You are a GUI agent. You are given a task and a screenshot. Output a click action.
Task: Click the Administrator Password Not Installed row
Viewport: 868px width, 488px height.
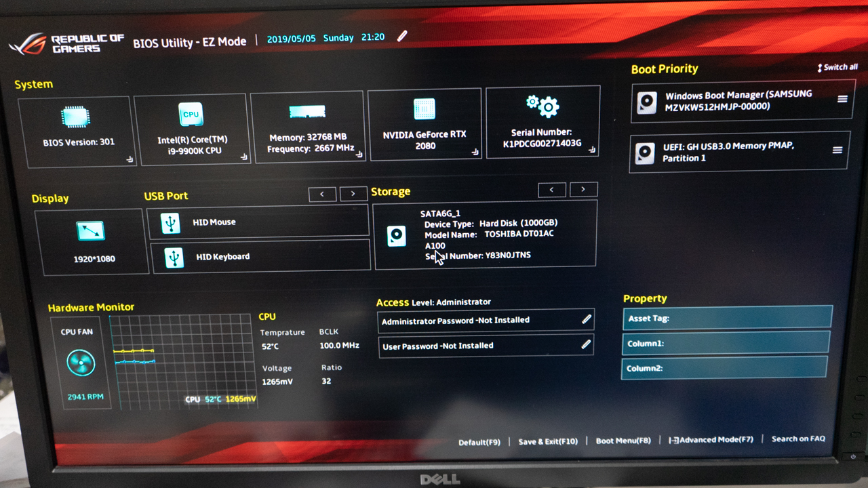pos(486,320)
